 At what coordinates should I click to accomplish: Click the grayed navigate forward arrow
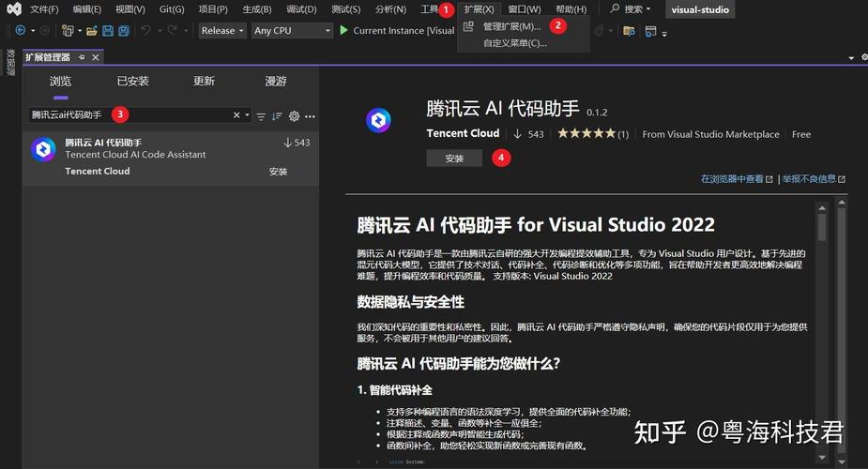click(45, 30)
